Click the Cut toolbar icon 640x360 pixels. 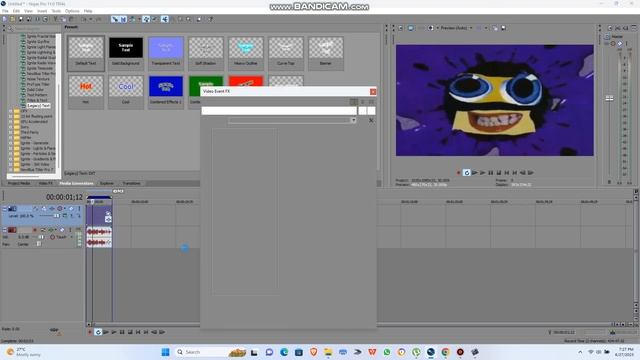pyautogui.click(x=56, y=19)
